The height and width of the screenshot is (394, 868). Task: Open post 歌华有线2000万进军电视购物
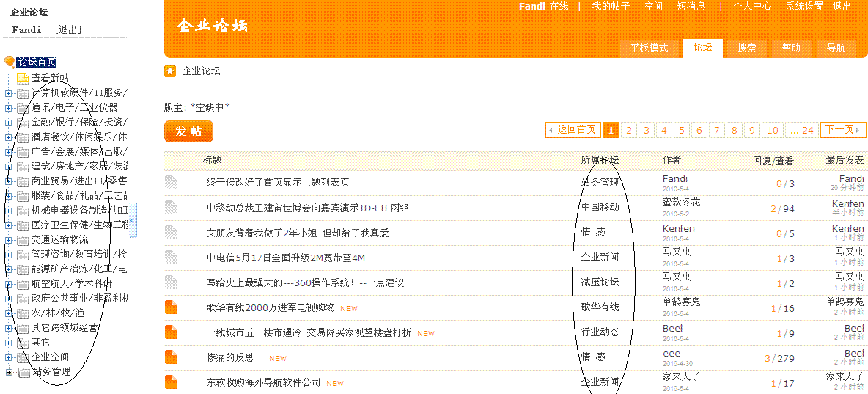[271, 308]
